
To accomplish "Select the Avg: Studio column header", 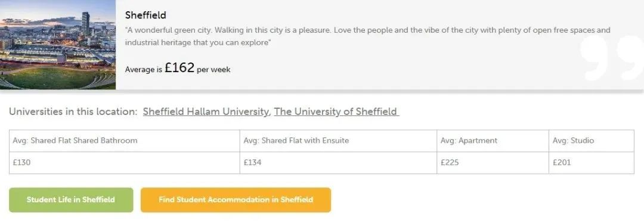I will [592, 141].
